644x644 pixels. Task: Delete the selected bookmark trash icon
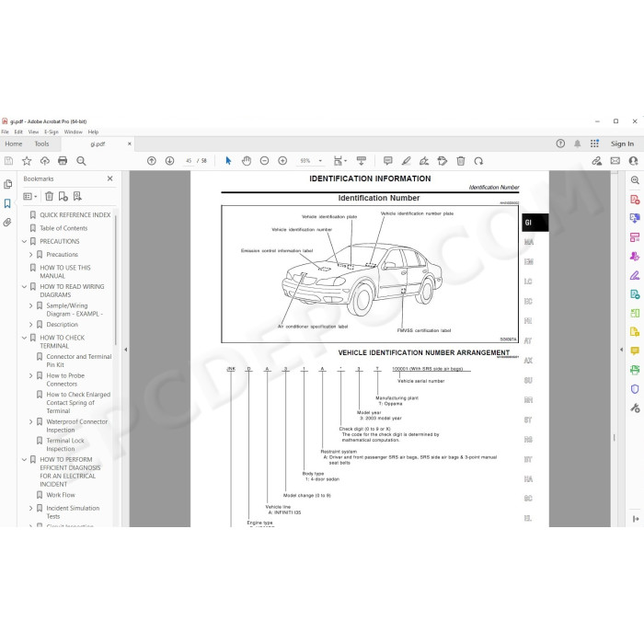coord(50,196)
